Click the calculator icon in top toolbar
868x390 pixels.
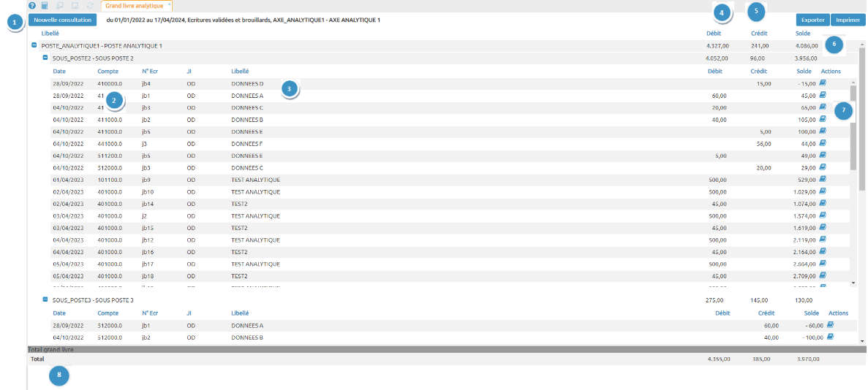(45, 6)
